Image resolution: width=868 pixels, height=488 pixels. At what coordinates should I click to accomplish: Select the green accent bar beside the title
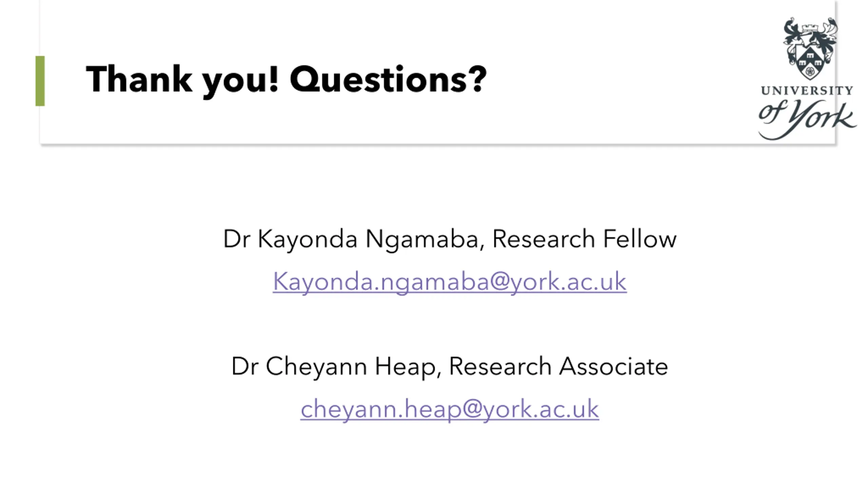point(40,81)
